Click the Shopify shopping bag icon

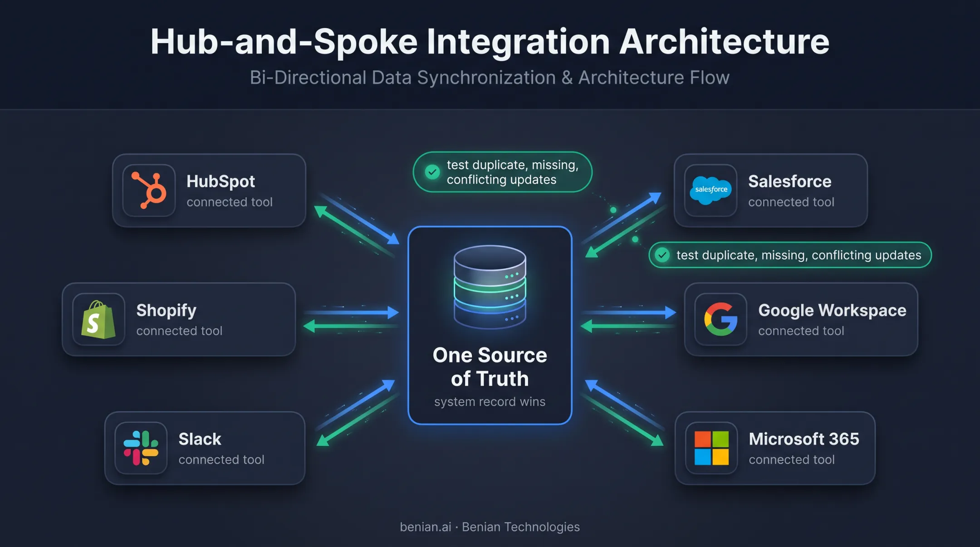pos(98,319)
